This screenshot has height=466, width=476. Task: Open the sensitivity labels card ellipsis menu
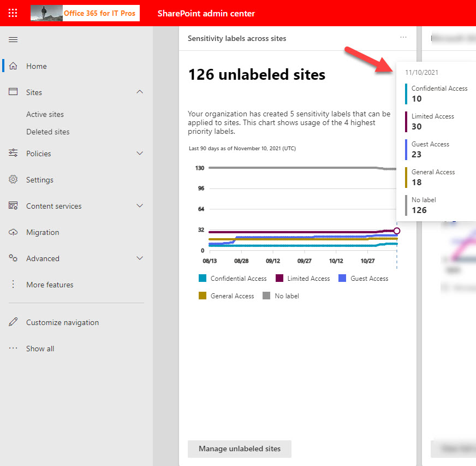click(x=403, y=38)
